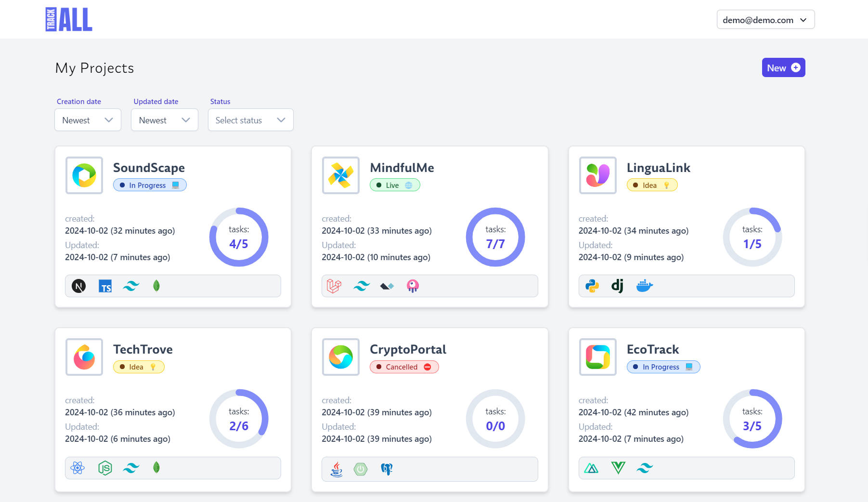Click the New project button
The image size is (868, 502).
pyautogui.click(x=783, y=68)
